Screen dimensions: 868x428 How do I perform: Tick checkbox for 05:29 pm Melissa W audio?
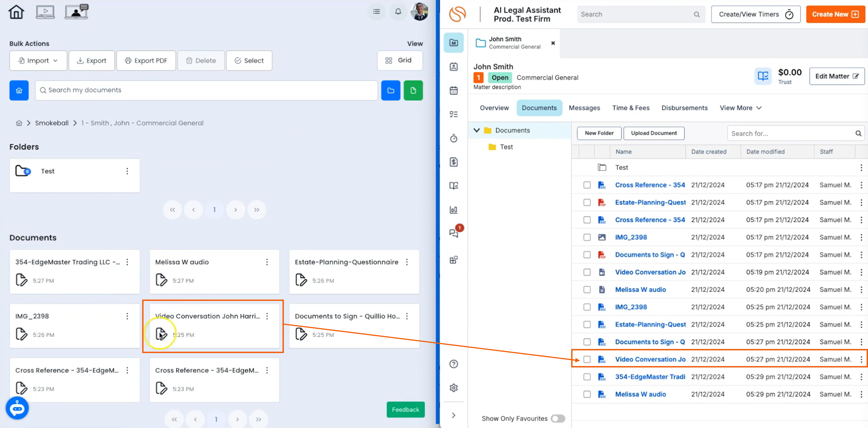pyautogui.click(x=587, y=394)
